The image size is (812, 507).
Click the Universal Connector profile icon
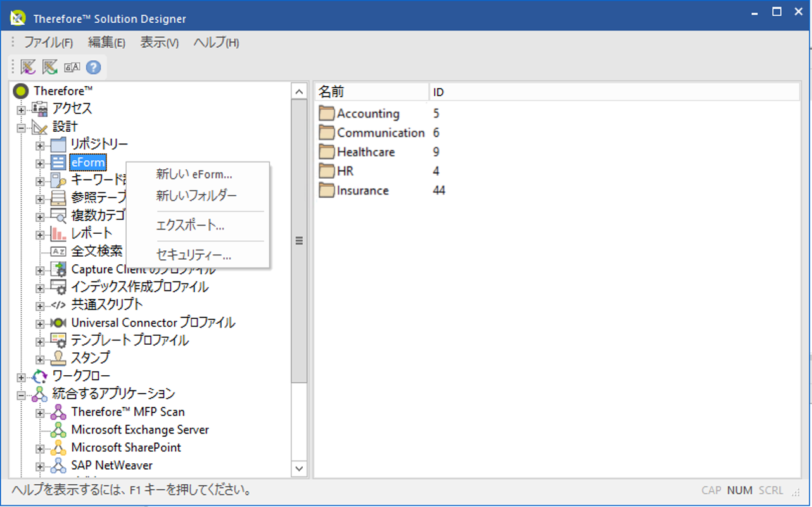click(58, 323)
